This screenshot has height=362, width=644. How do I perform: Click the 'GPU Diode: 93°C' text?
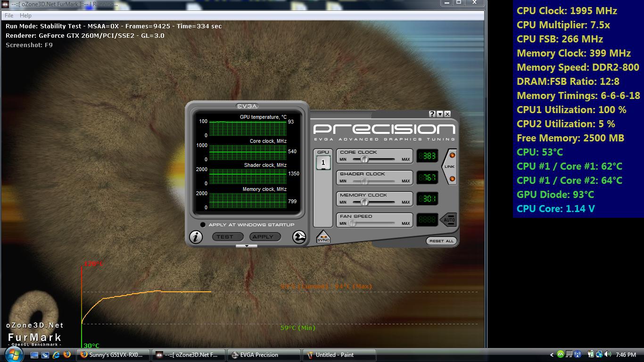555,195
